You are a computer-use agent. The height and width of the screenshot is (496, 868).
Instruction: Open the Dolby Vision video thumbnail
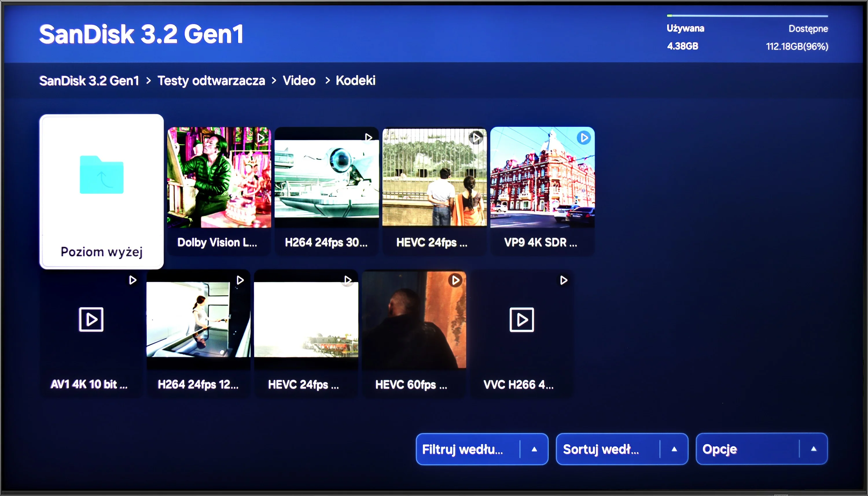pyautogui.click(x=219, y=177)
